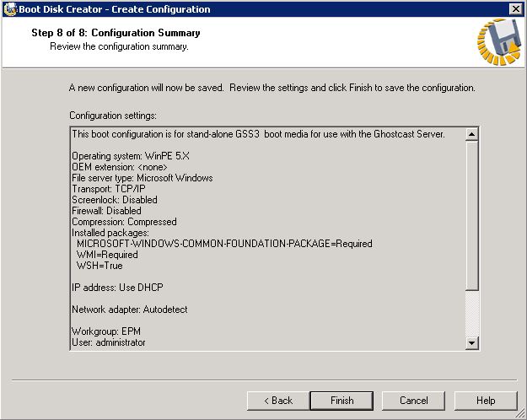Click the Boot Disk Creator title bar icon

(10, 9)
